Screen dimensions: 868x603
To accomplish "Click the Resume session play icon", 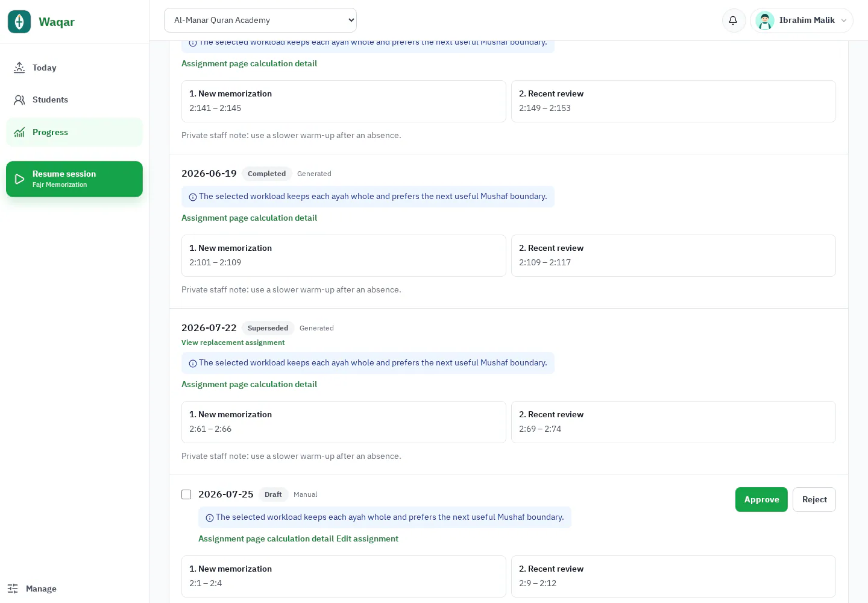I will (x=19, y=179).
